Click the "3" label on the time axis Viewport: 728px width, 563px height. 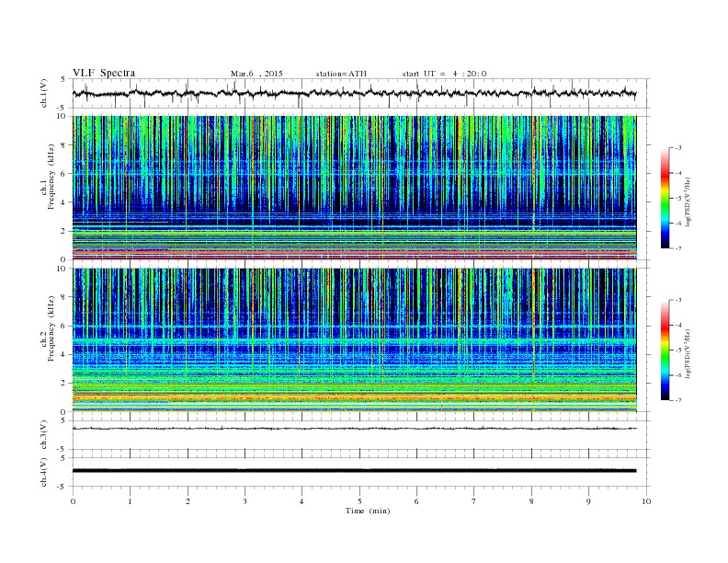pos(245,501)
